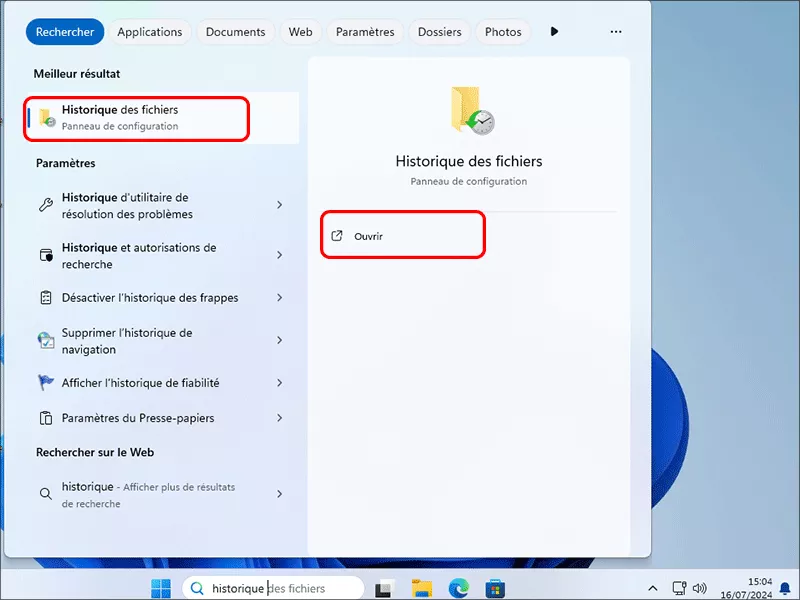Open the Windows Start menu
The height and width of the screenshot is (600, 800).
tap(160, 589)
